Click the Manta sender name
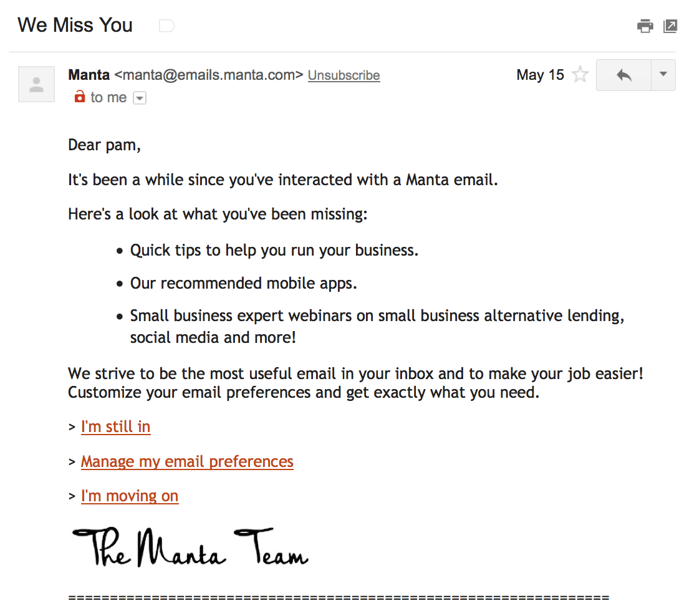 pos(89,75)
